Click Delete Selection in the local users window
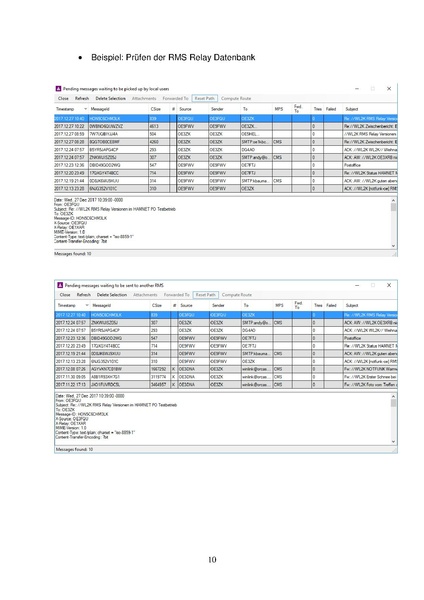 (111, 98)
